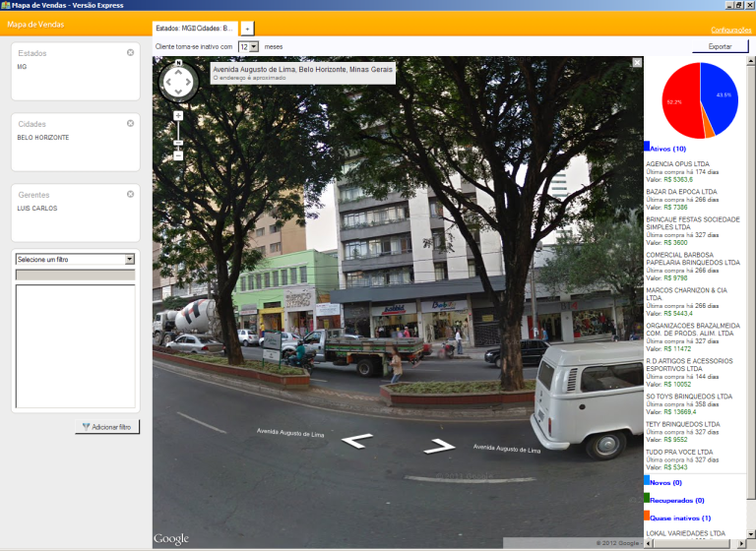The height and width of the screenshot is (551, 756).
Task: Click value R$ 11472 of ORGANIZACOES BRAZALMEIDA
Action: [x=677, y=349]
